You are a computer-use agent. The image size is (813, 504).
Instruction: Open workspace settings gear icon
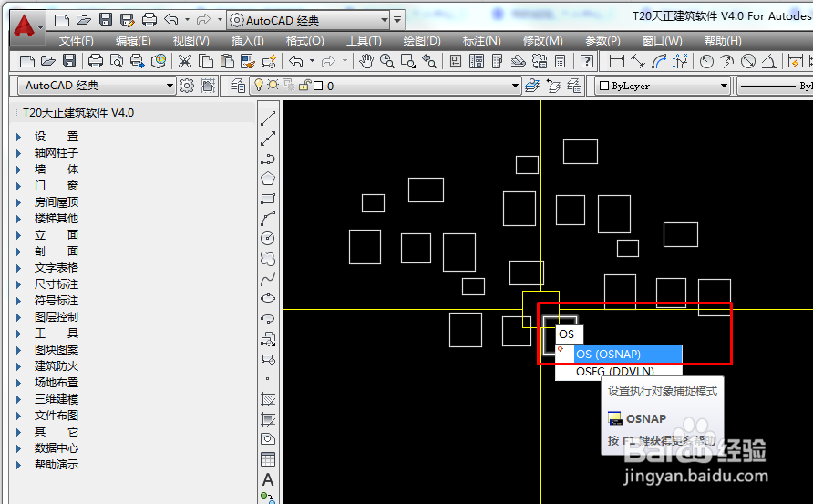[187, 86]
